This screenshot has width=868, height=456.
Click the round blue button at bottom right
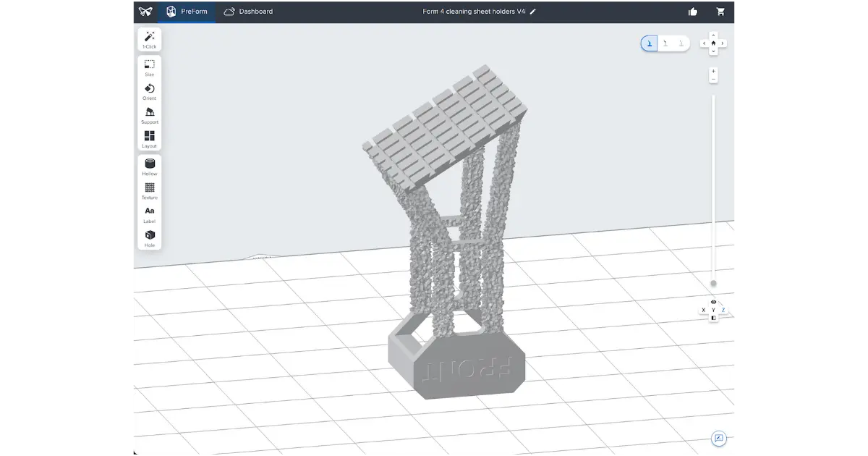pyautogui.click(x=718, y=439)
